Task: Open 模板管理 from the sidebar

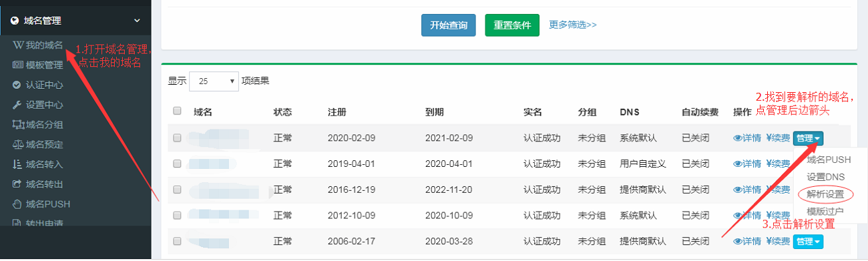Action: [38, 65]
